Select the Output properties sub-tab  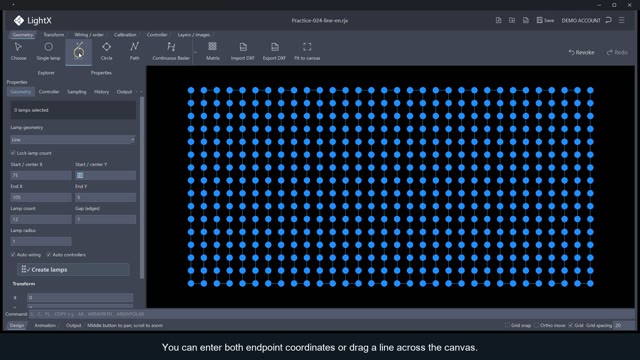pos(124,92)
